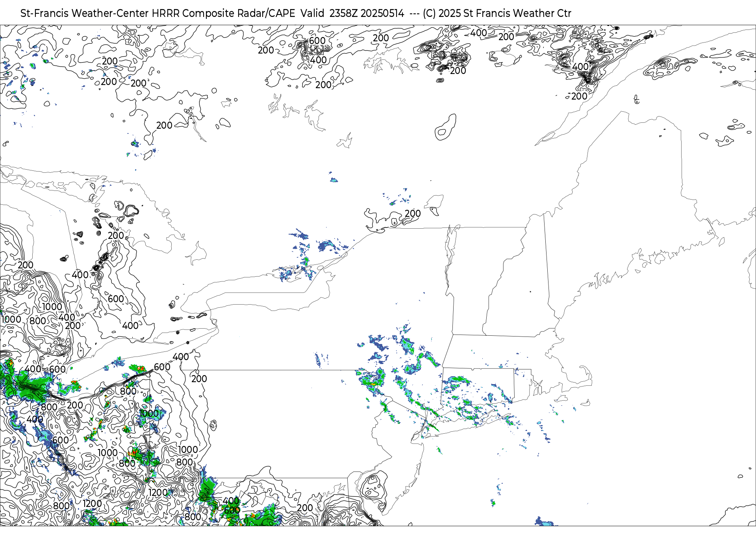Select 'HRRR Composite Radar/CAPE' in the header
The height and width of the screenshot is (551, 756).
click(223, 13)
